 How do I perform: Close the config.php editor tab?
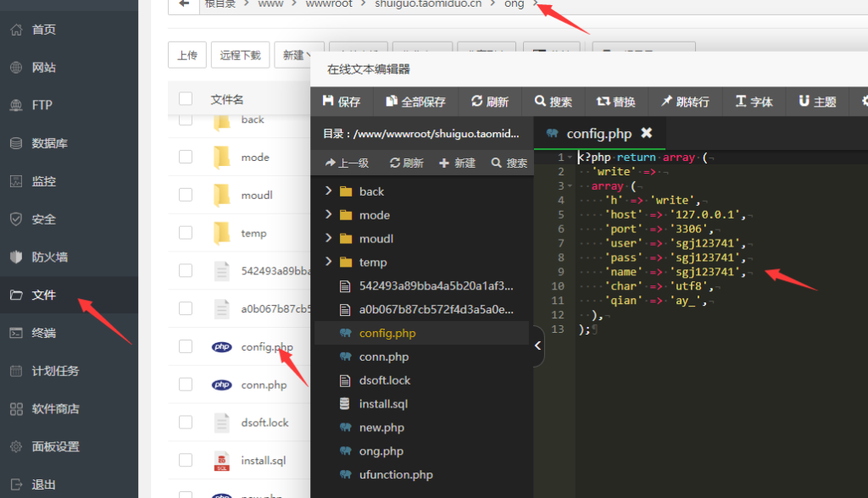(647, 133)
